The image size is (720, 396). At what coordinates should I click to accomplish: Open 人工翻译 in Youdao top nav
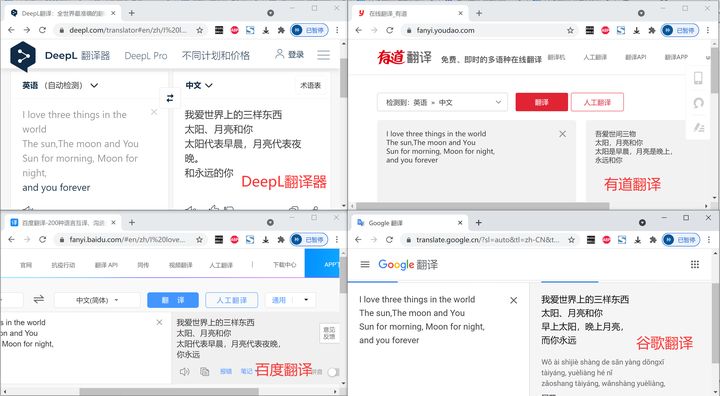595,57
